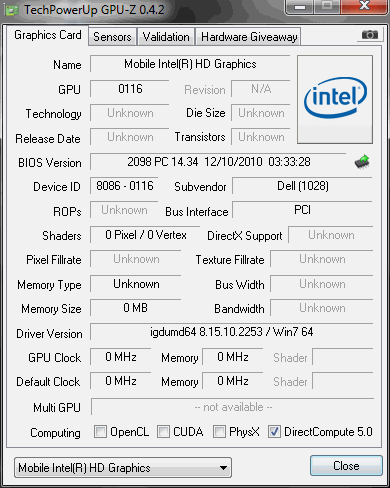Click the Technology Unknown field

coord(130,113)
